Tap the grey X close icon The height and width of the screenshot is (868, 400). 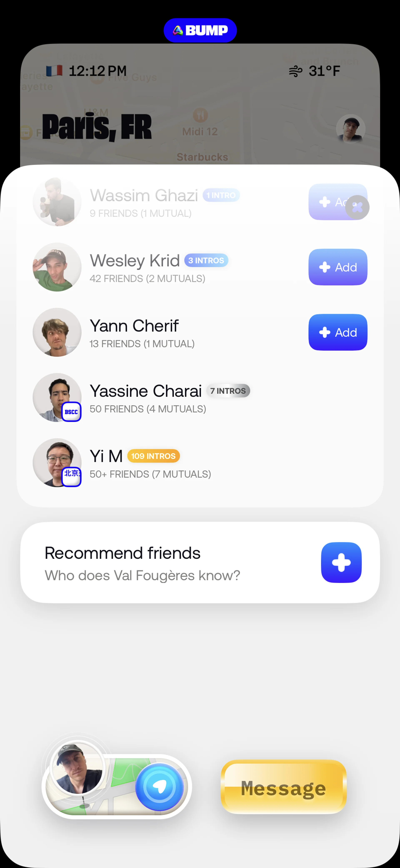click(357, 207)
